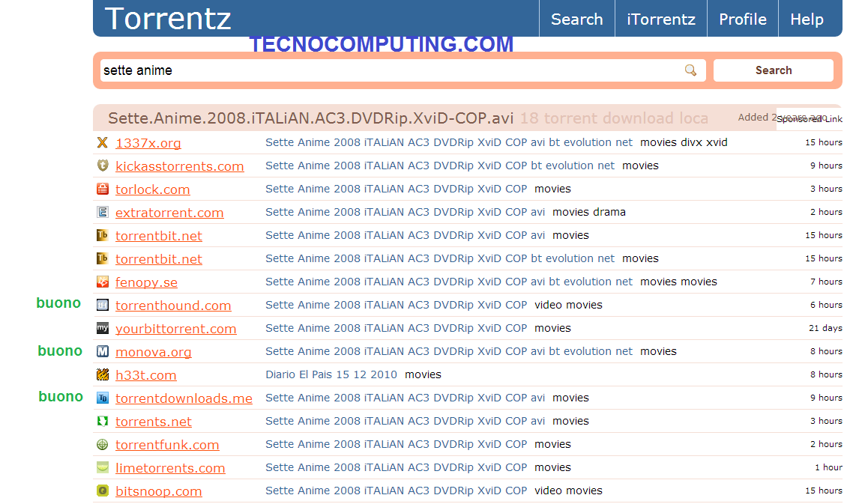Click the kickasstorrents.com shield favicon
The width and height of the screenshot is (856, 504).
pyautogui.click(x=102, y=166)
